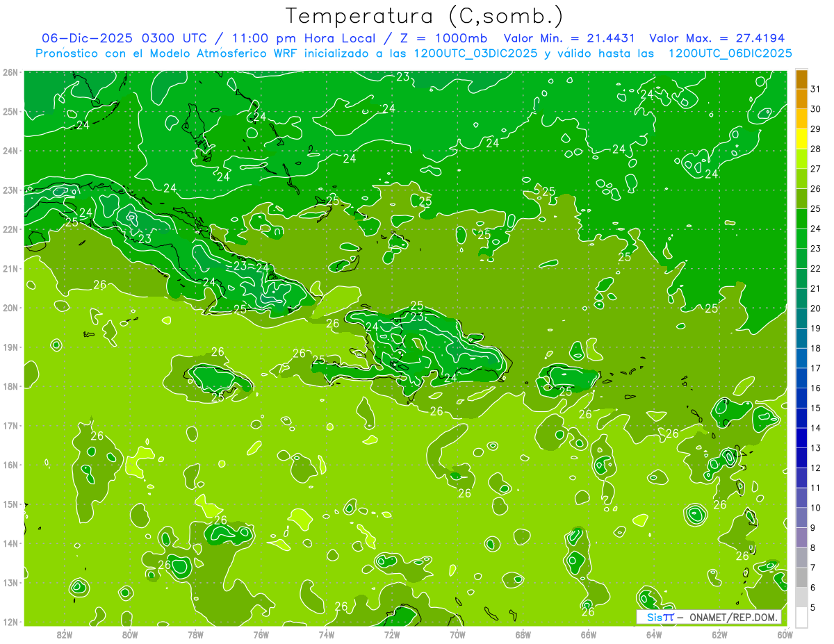Click the color bar label '18'
The width and height of the screenshot is (834, 644).
[815, 348]
